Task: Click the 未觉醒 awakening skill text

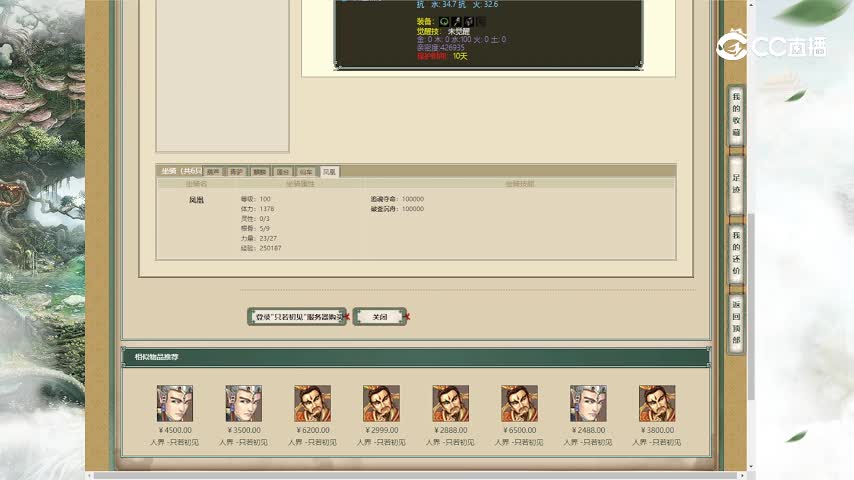Action: [459, 32]
